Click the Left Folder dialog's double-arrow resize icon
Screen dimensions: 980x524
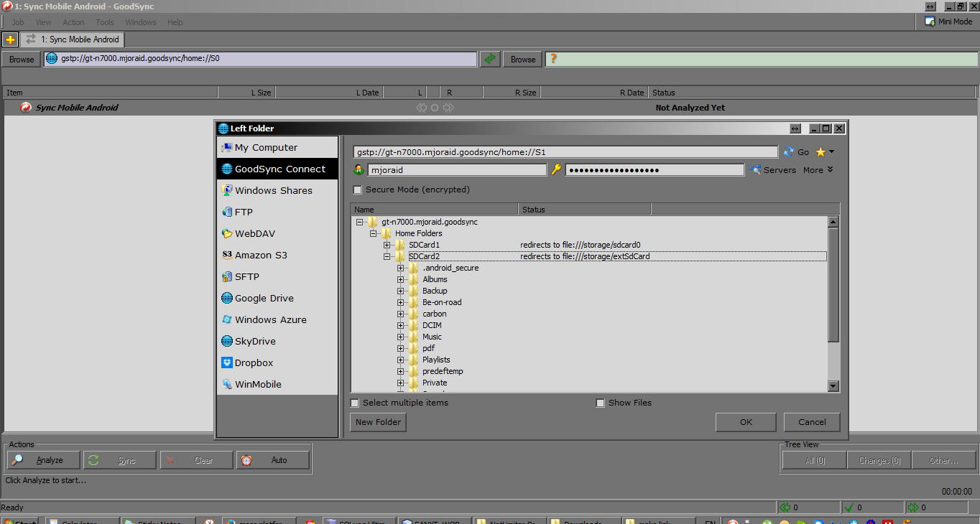pos(795,128)
